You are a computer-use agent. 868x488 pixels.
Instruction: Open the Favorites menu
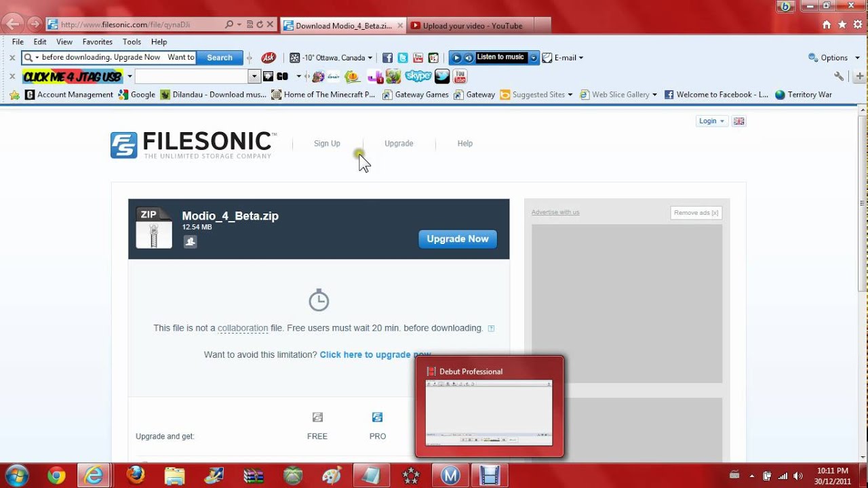98,42
